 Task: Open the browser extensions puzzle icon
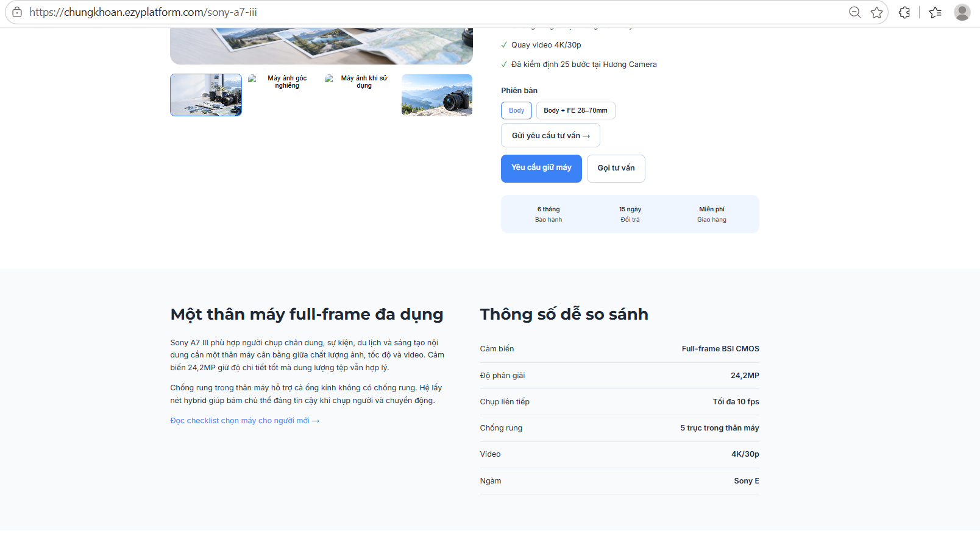tap(904, 12)
